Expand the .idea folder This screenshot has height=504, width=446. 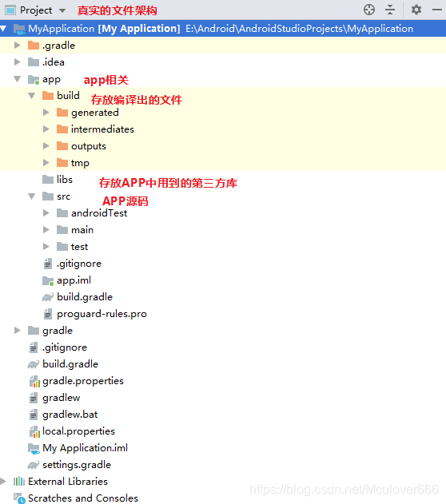(18, 62)
